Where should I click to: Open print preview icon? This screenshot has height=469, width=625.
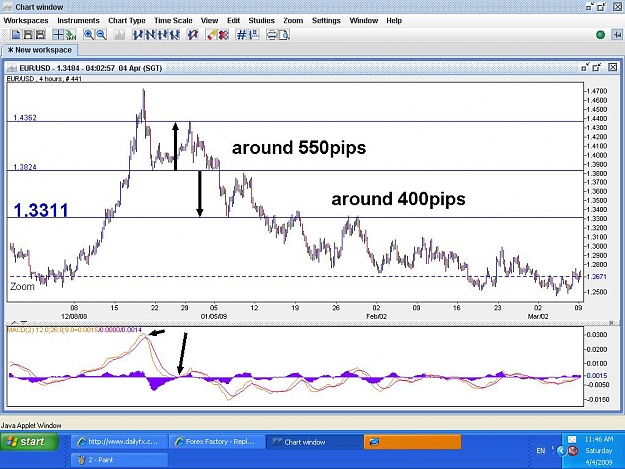(284, 35)
